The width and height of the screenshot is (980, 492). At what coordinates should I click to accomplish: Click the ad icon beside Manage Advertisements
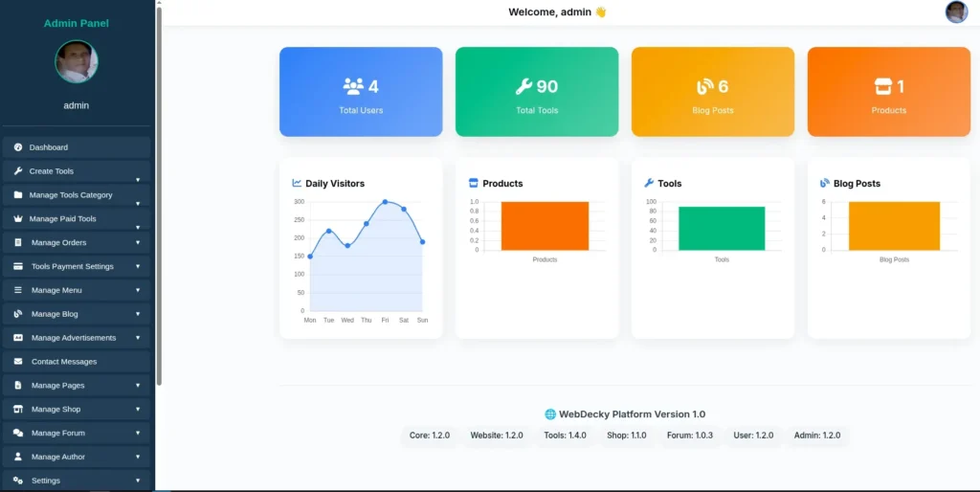18,338
